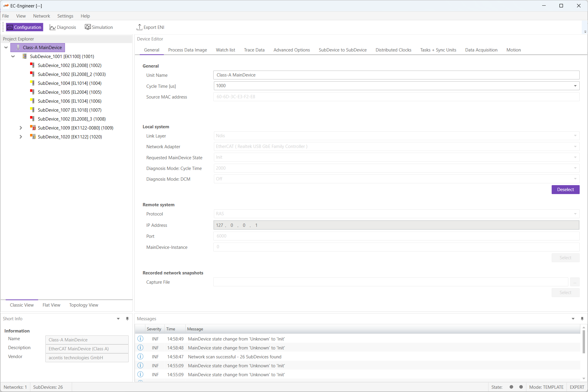Click the EL1014 device icon beside SubDevice_1004
This screenshot has width=588, height=392.
point(32,83)
